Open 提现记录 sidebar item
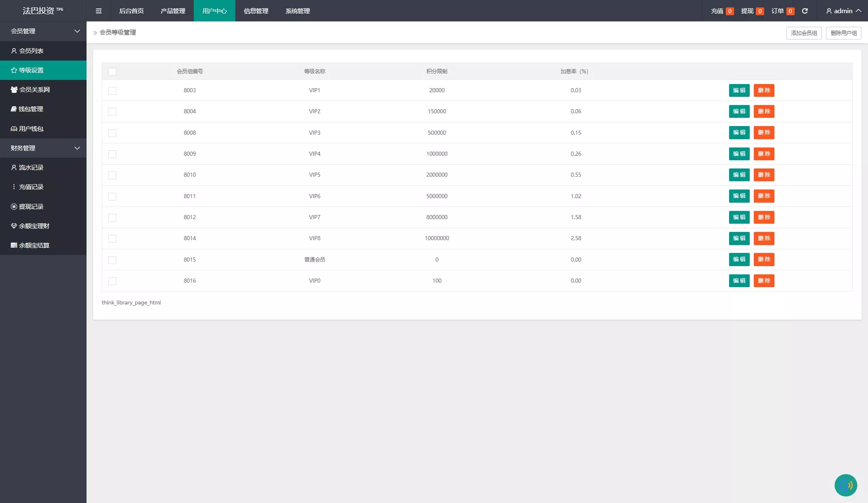 click(x=31, y=206)
